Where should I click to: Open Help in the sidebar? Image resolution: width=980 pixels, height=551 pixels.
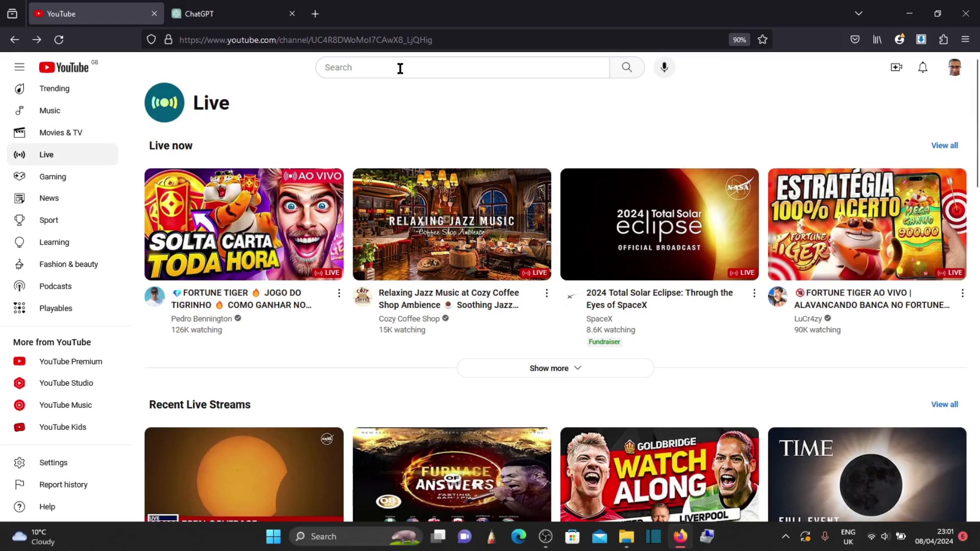(x=62, y=506)
